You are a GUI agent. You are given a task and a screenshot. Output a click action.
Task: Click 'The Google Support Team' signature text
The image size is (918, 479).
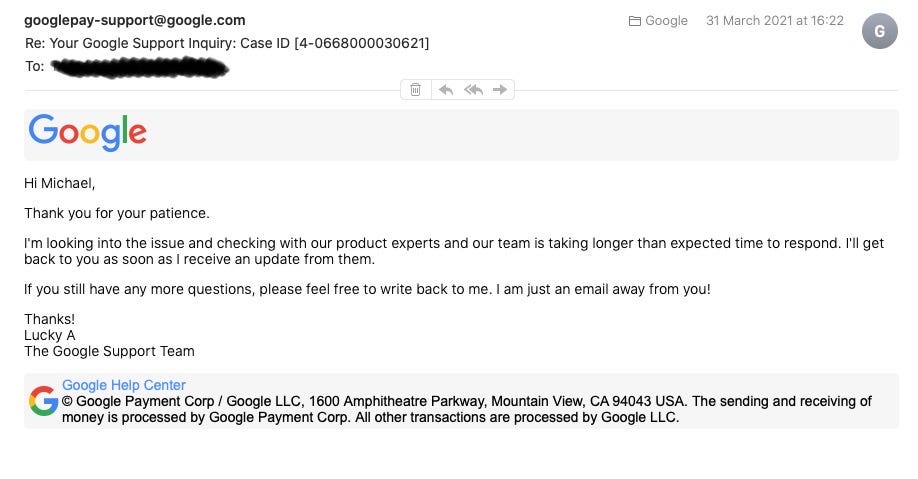point(109,351)
